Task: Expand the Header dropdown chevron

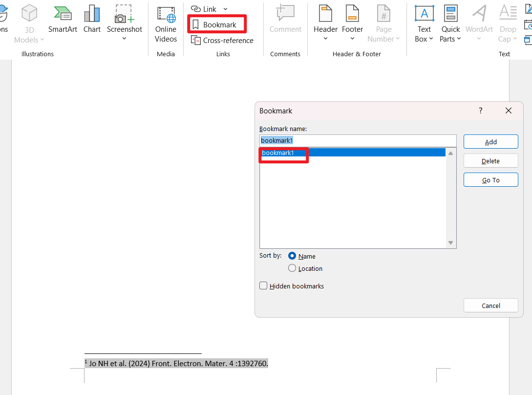Action: click(325, 39)
